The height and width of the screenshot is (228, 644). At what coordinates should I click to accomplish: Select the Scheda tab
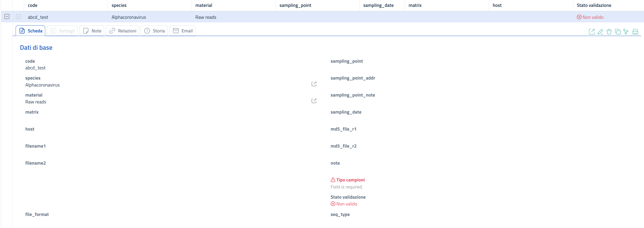(x=31, y=31)
